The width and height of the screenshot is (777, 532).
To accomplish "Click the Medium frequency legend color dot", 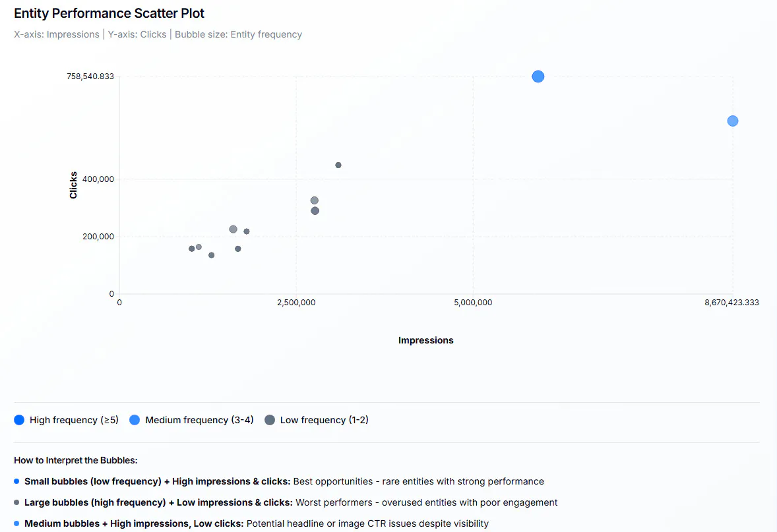I will (x=135, y=420).
